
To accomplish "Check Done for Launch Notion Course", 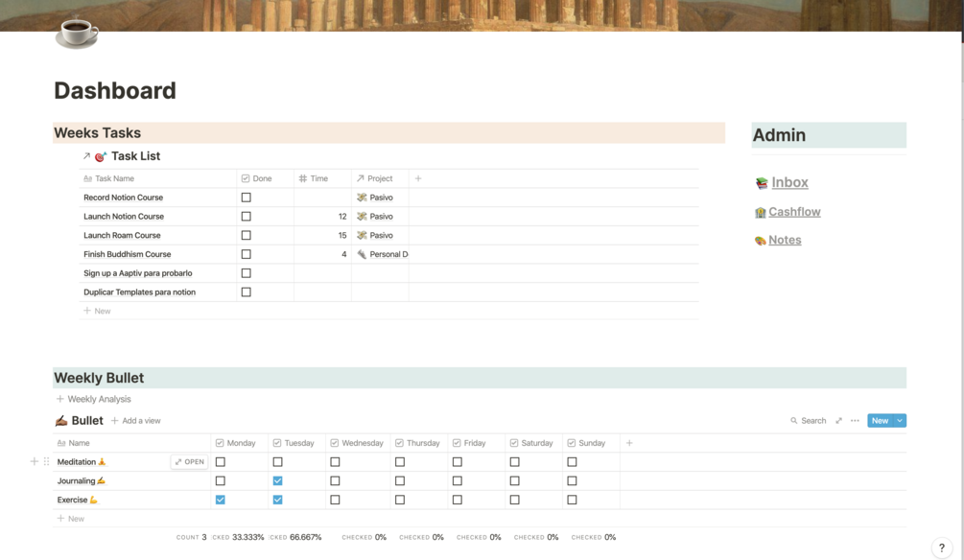I will point(246,217).
